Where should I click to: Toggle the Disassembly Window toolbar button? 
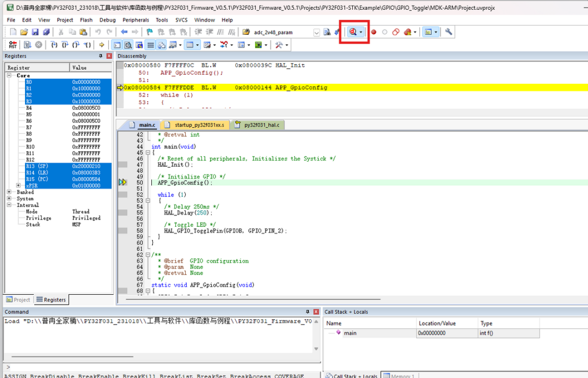click(128, 45)
